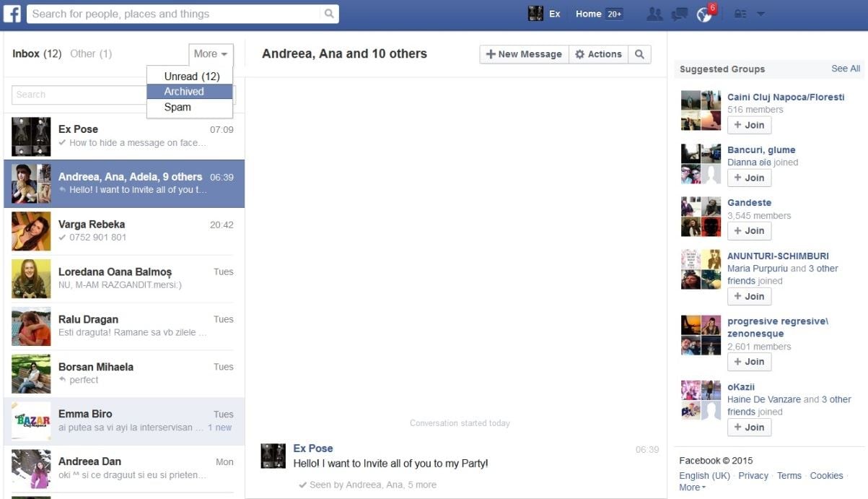
Task: Switch to the Other (1) tab
Action: point(91,53)
